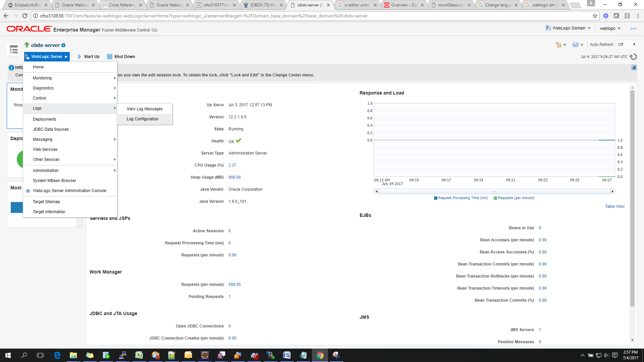Click the WebLogic Domain icon

[548, 28]
